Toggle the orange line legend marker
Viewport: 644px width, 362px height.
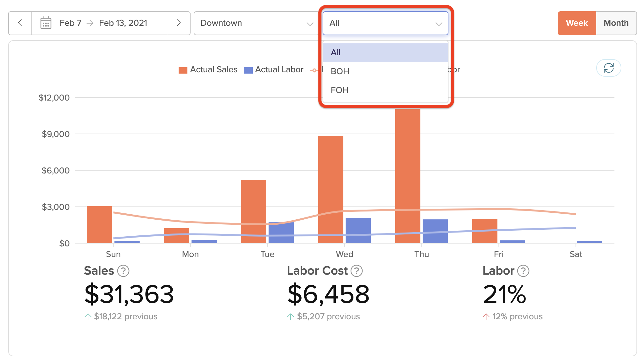pos(314,70)
